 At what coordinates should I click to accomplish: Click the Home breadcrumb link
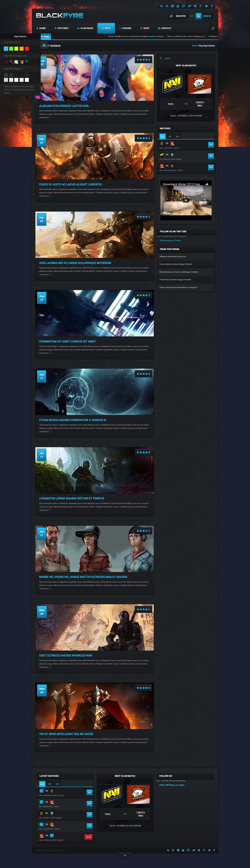click(x=195, y=46)
